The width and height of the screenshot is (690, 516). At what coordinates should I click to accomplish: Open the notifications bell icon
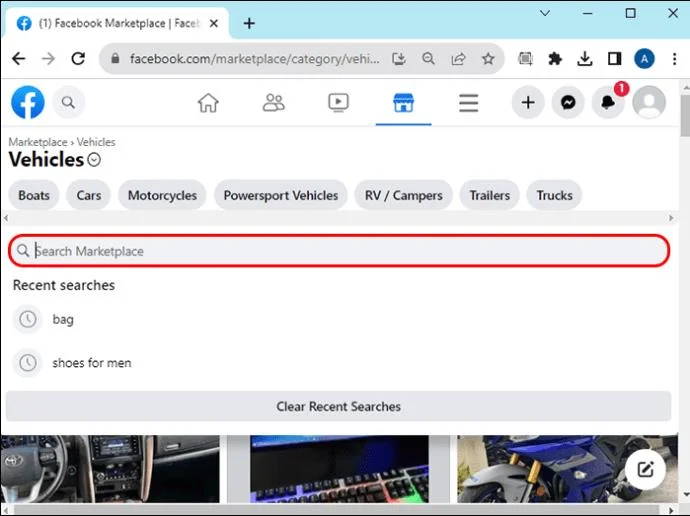[x=608, y=102]
